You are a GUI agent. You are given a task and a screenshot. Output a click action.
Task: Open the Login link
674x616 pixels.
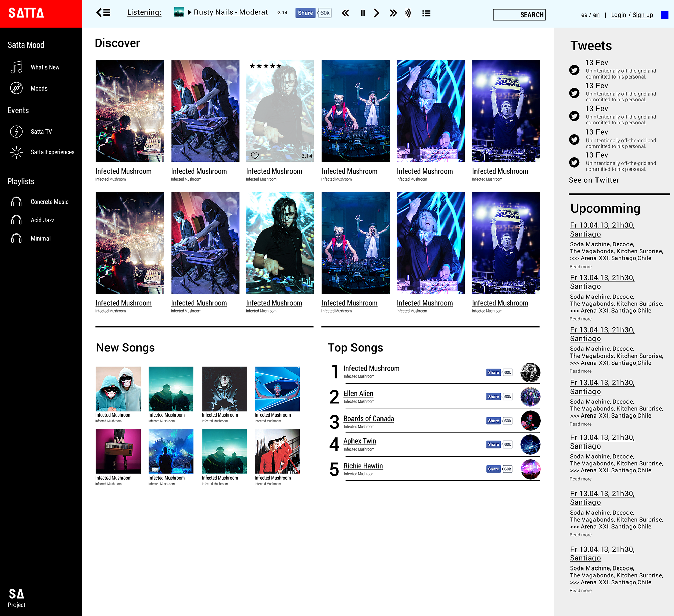619,15
